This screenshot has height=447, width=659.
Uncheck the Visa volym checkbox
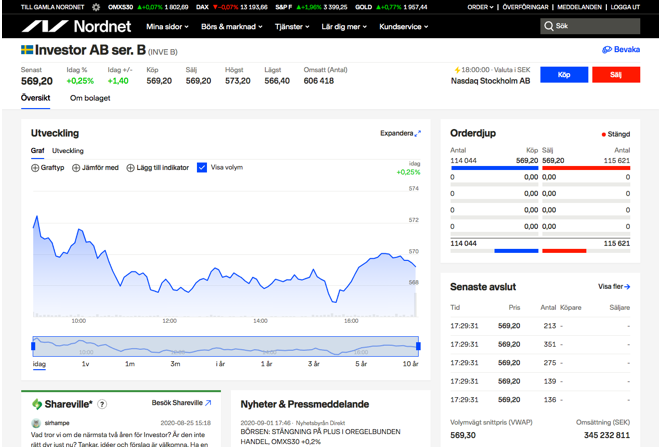[x=202, y=168]
